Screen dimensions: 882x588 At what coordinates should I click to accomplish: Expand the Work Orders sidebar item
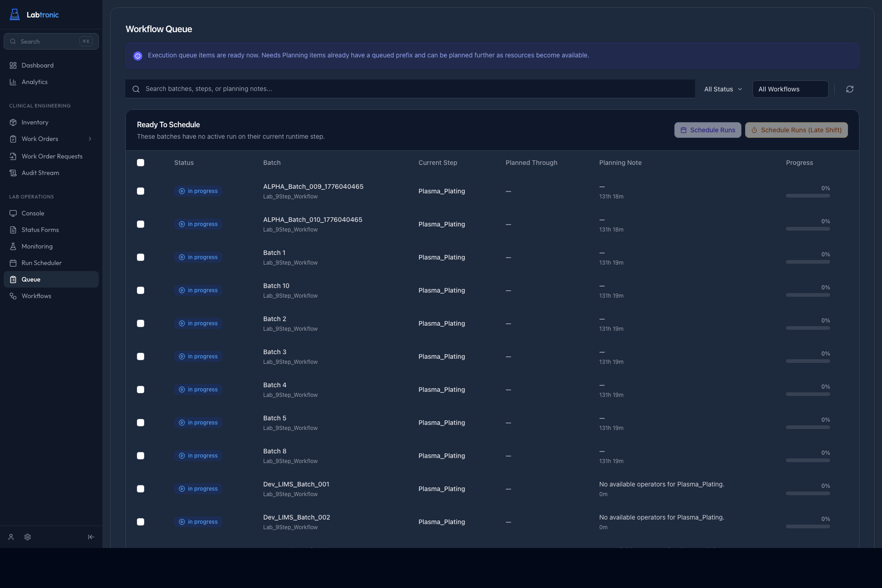pos(90,139)
